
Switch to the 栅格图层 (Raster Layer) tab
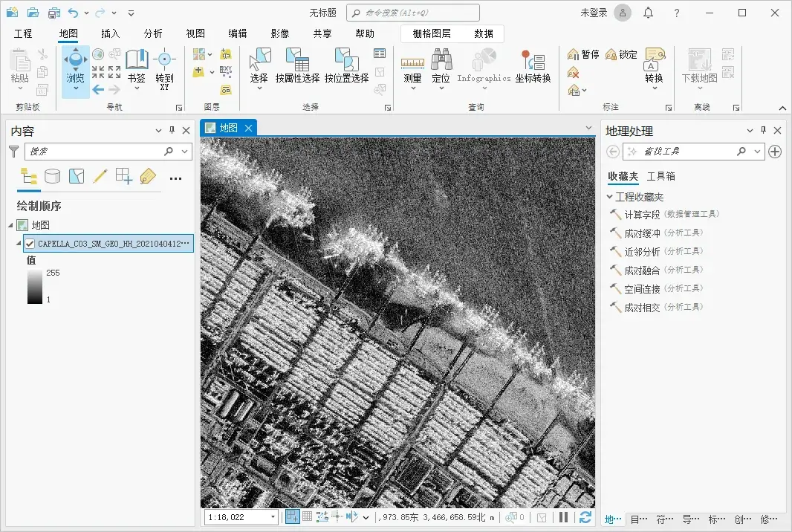[432, 33]
